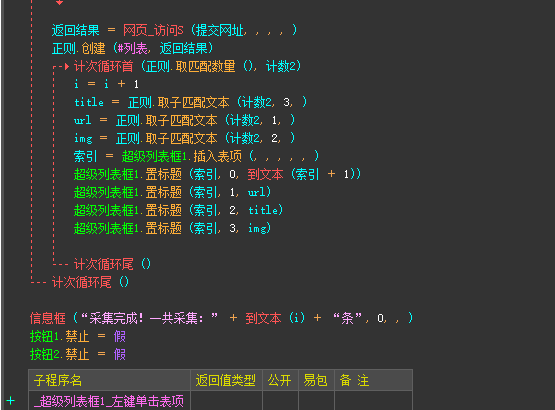Click the line 按钮1.禁止 = 假

tap(78, 336)
